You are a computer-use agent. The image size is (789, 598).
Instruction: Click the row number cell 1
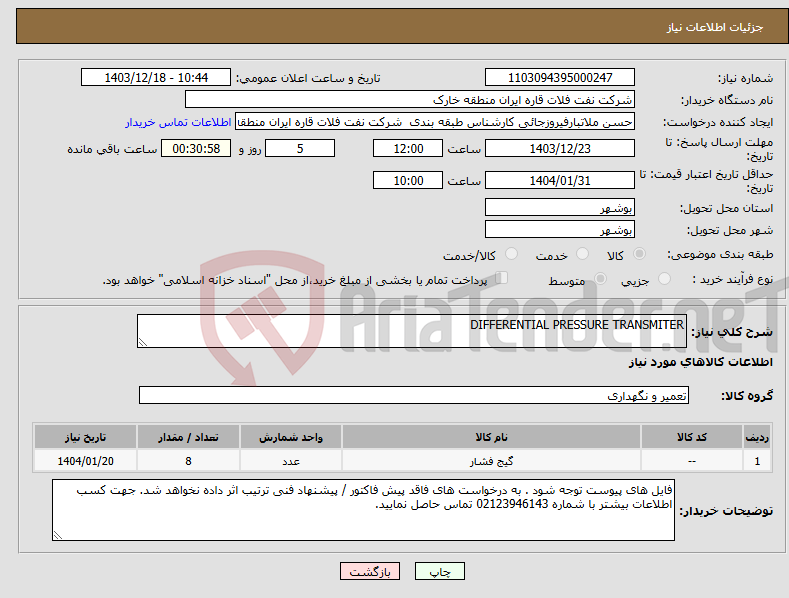coord(757,461)
